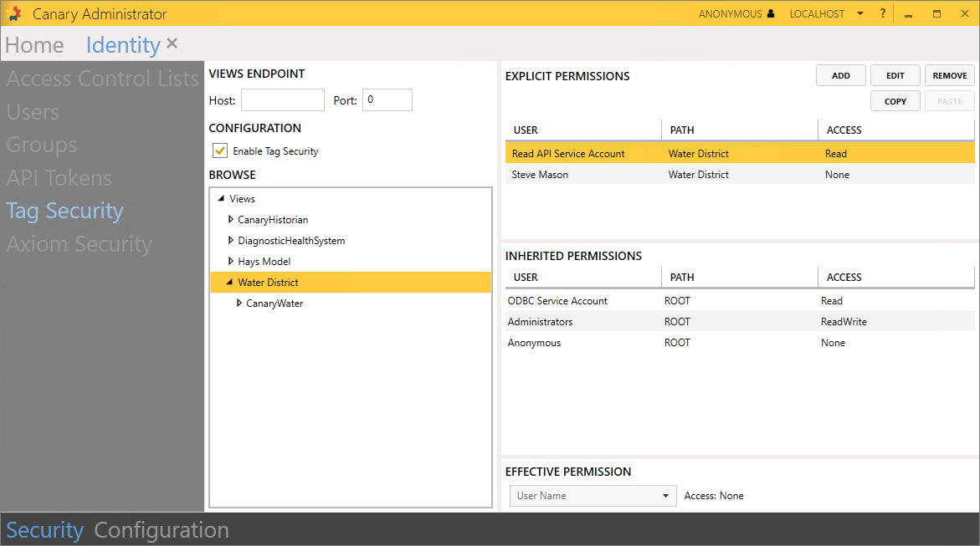Expand the CanaryHistorian tree node
This screenshot has width=980, height=546.
pos(231,220)
